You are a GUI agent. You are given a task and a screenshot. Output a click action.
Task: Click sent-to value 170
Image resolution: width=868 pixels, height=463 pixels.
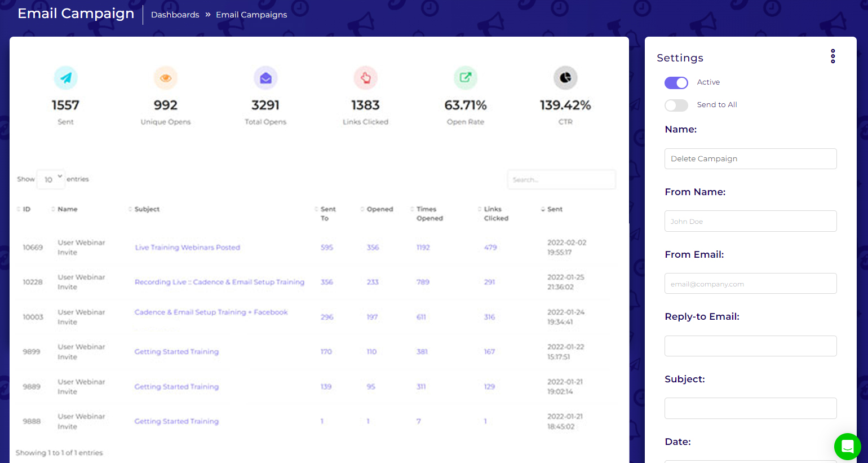[x=326, y=352]
